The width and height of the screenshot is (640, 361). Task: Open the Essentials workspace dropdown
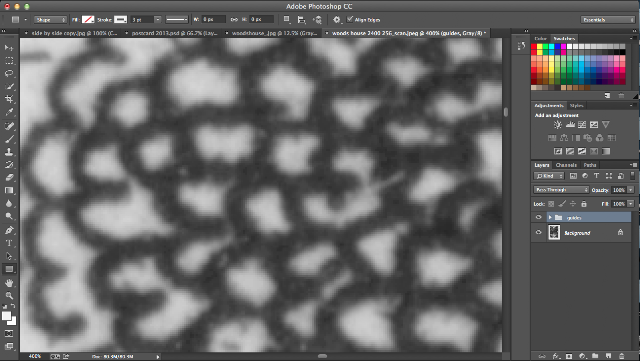point(608,20)
